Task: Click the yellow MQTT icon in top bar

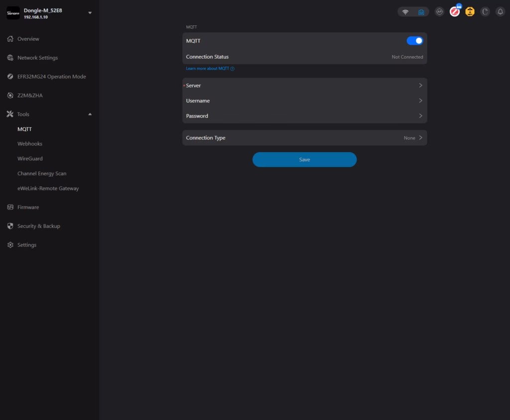Action: click(470, 12)
